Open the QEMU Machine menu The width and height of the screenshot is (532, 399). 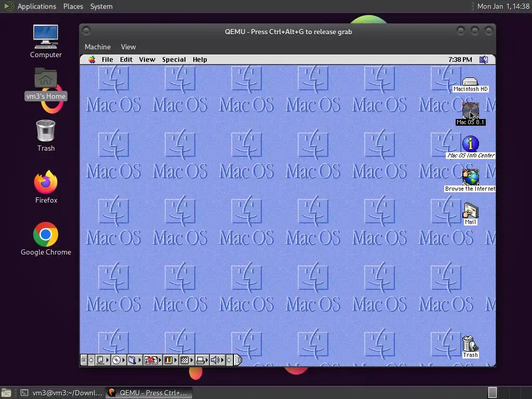98,47
